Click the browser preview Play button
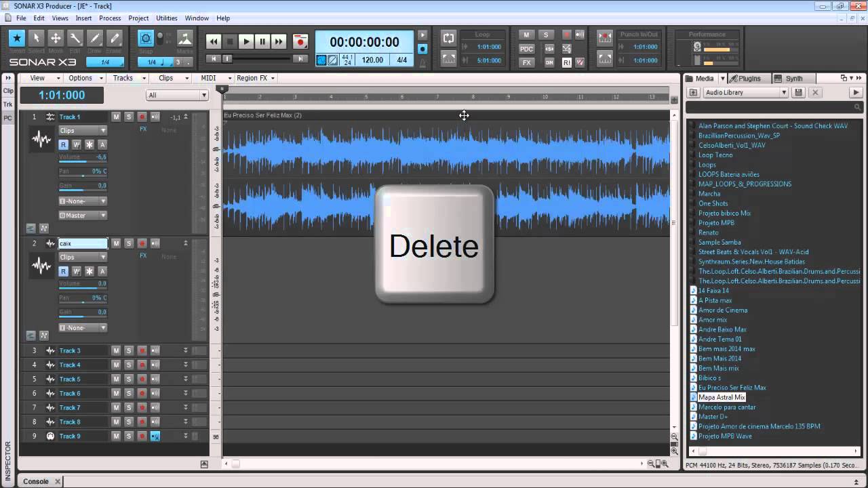This screenshot has width=868, height=488. point(856,92)
